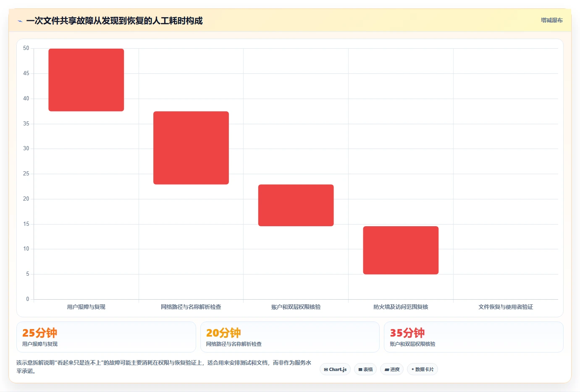This screenshot has height=392, width=580.
Task: Click the red bar for 用户报障与复现
Action: click(86, 80)
